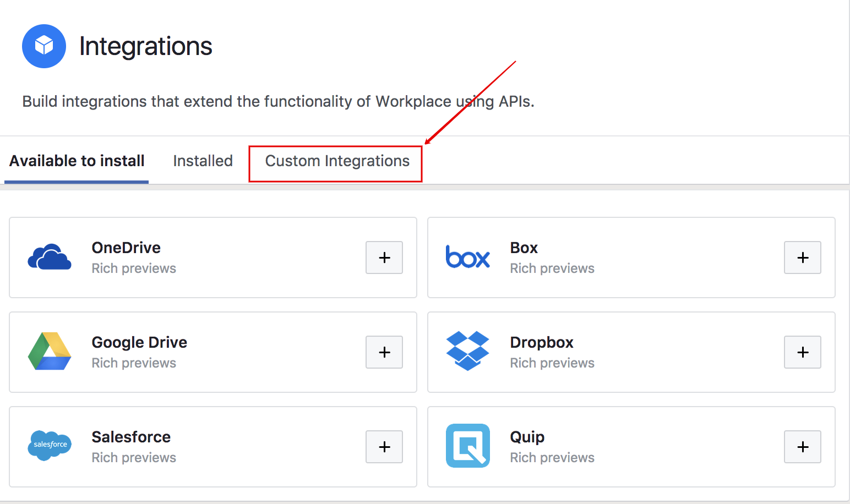Click the OneDrive title text
This screenshot has height=504, width=850.
tap(126, 248)
